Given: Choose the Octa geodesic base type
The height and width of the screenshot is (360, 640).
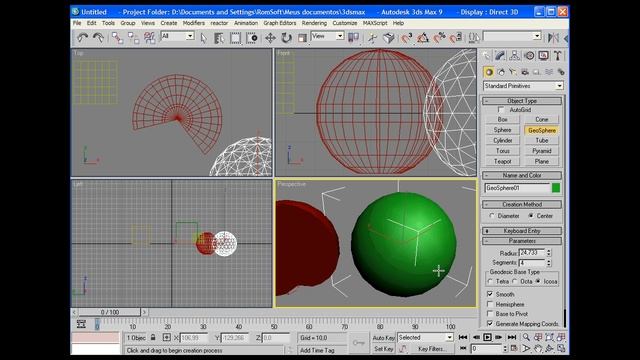Looking at the screenshot, I should tap(515, 281).
